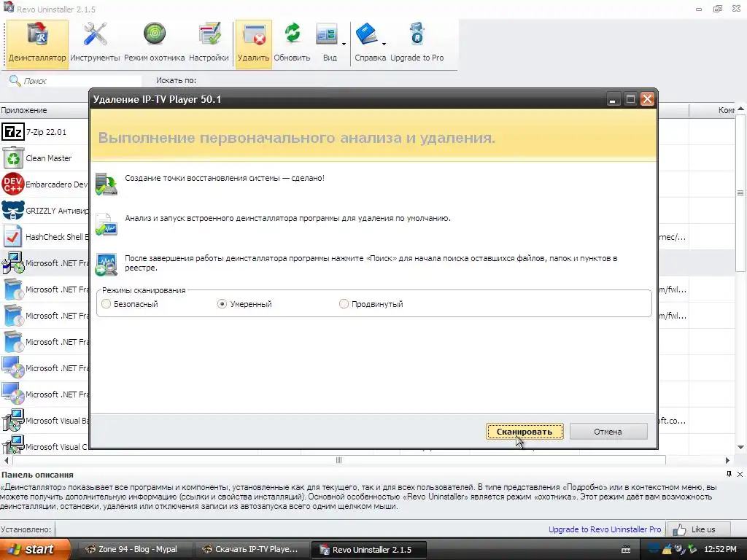Close the Панель описания panel

pos(740,474)
